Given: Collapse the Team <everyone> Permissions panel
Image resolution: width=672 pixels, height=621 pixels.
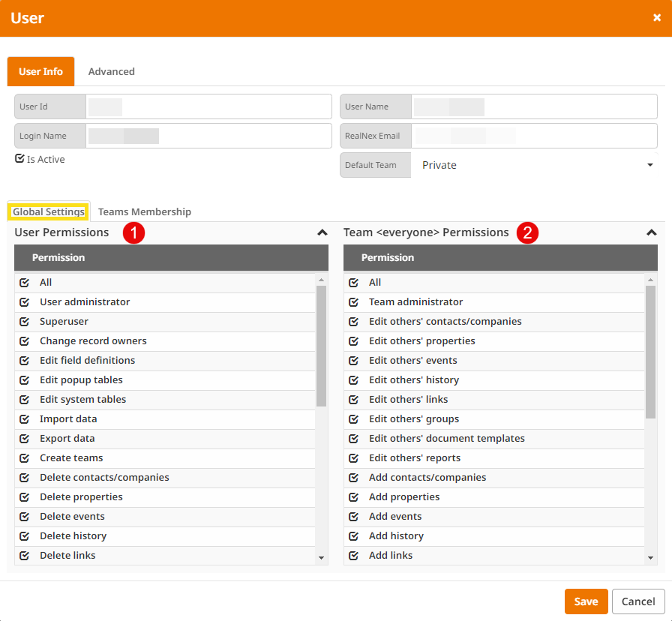Looking at the screenshot, I should (x=650, y=232).
